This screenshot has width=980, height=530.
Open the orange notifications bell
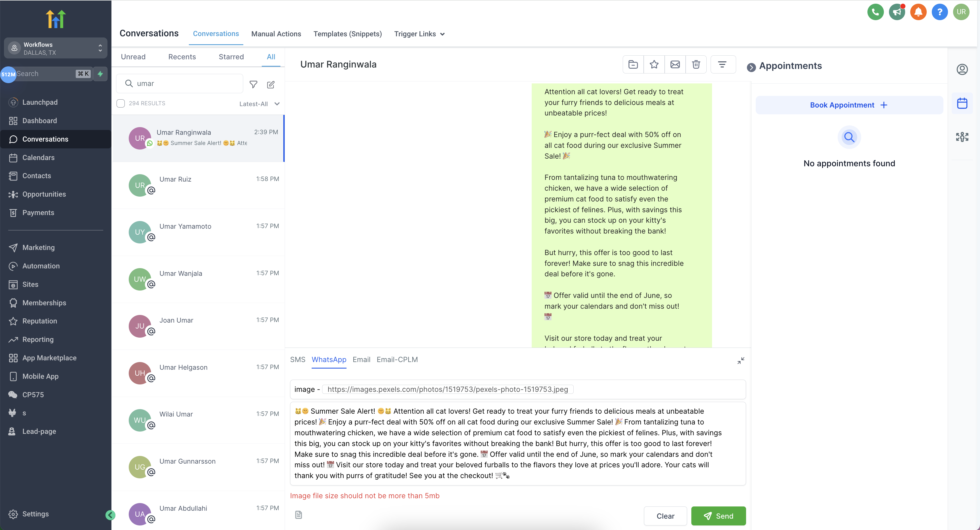click(x=918, y=12)
